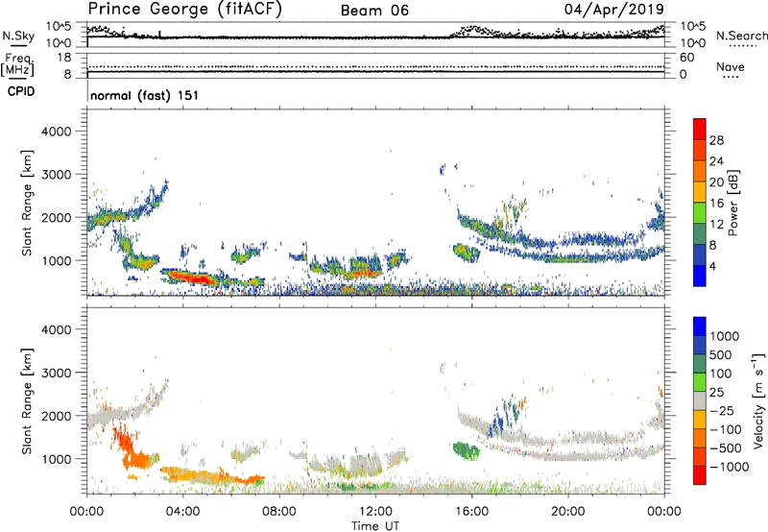Click 'Slant Range [km]' label of power panel
Image resolution: width=768 pixels, height=532 pixels.
coord(27,203)
